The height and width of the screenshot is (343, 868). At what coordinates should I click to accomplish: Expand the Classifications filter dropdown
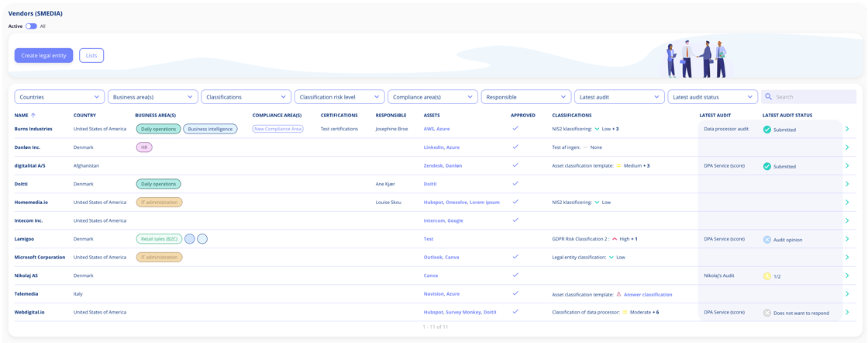tap(246, 97)
